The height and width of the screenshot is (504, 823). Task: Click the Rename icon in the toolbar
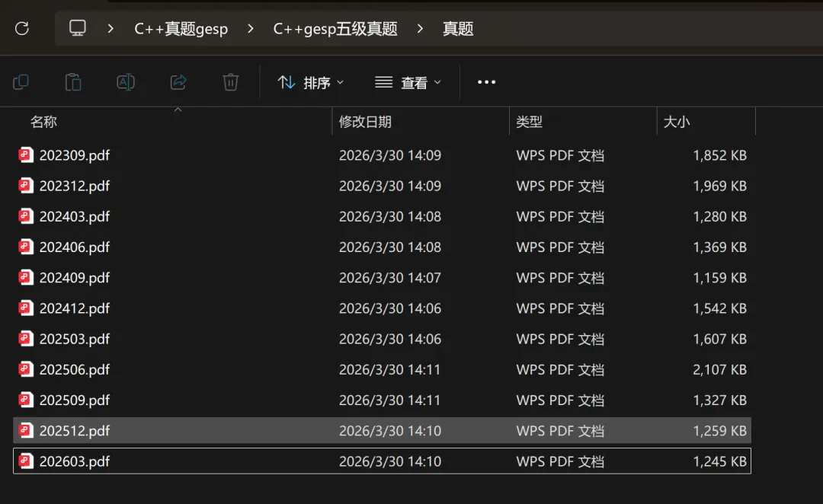coord(126,81)
